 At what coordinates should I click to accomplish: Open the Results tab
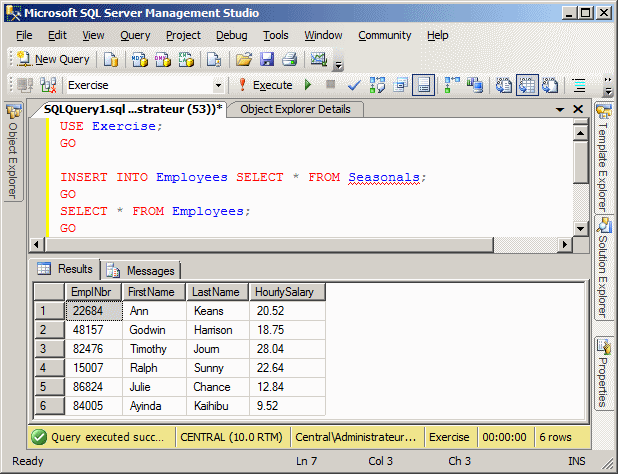[65, 269]
